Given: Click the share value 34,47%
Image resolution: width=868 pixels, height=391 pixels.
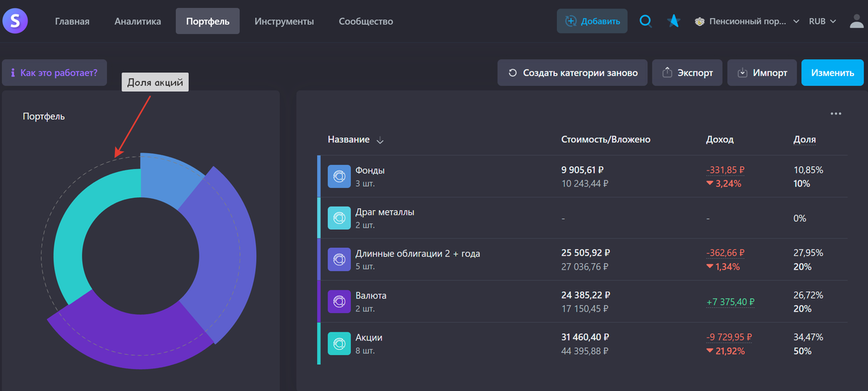Looking at the screenshot, I should (809, 338).
